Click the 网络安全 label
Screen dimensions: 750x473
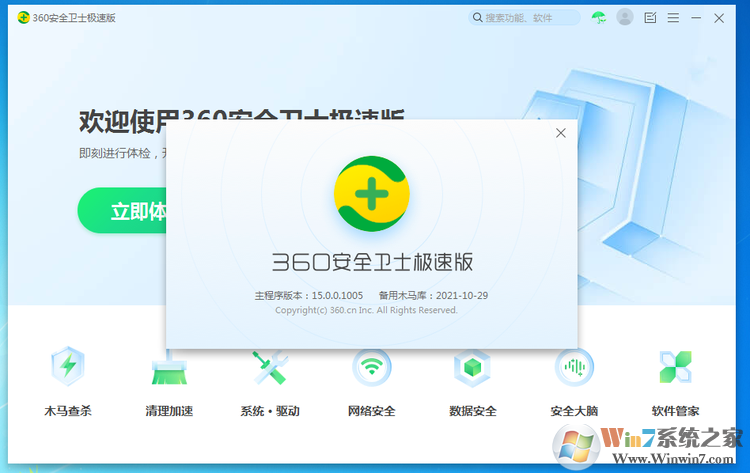(372, 411)
